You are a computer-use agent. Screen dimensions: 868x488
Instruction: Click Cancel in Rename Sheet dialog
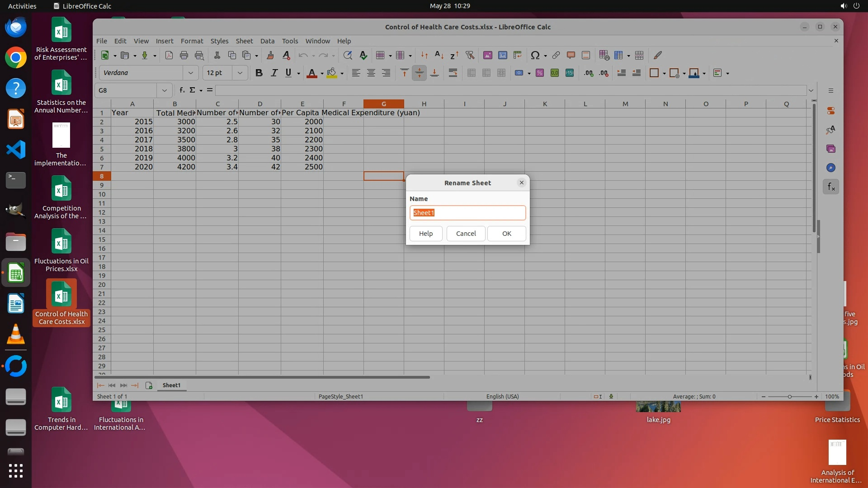(x=466, y=234)
